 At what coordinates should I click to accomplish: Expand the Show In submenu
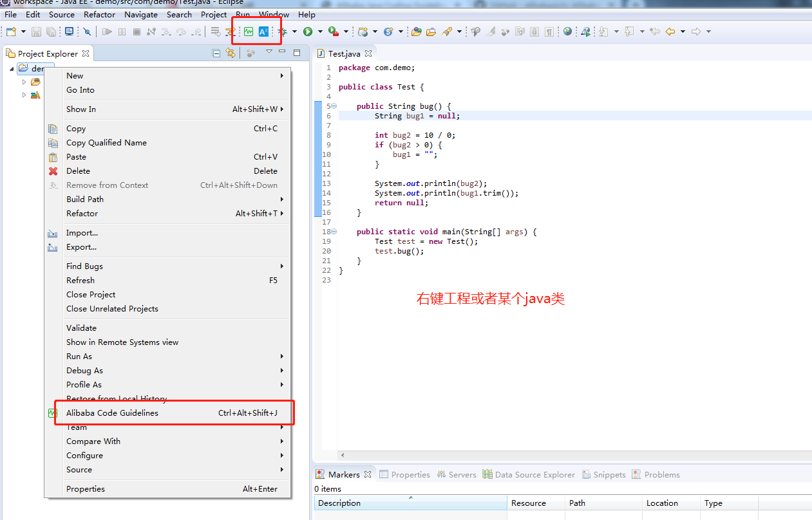click(x=80, y=109)
